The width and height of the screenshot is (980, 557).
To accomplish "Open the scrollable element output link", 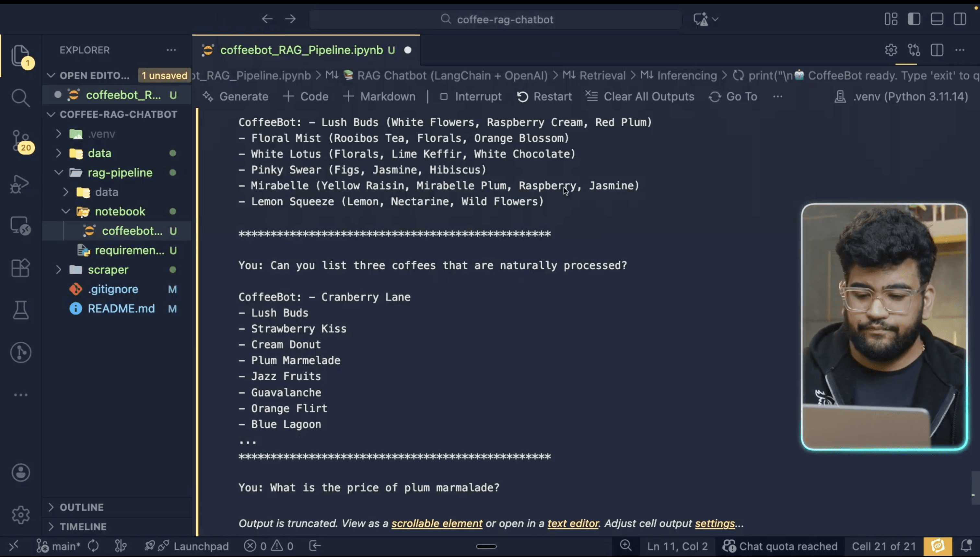I will [x=437, y=523].
